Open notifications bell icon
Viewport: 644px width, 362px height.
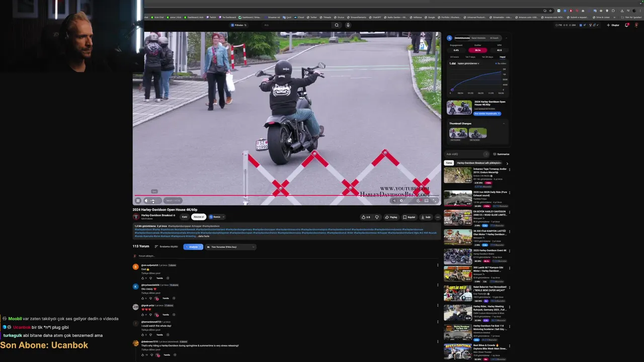[x=626, y=25]
